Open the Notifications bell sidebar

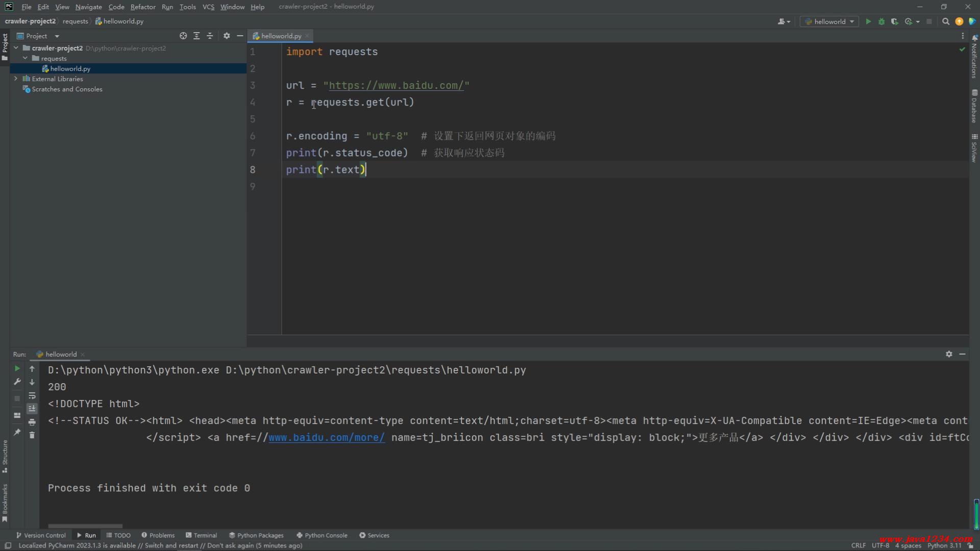pyautogui.click(x=974, y=56)
